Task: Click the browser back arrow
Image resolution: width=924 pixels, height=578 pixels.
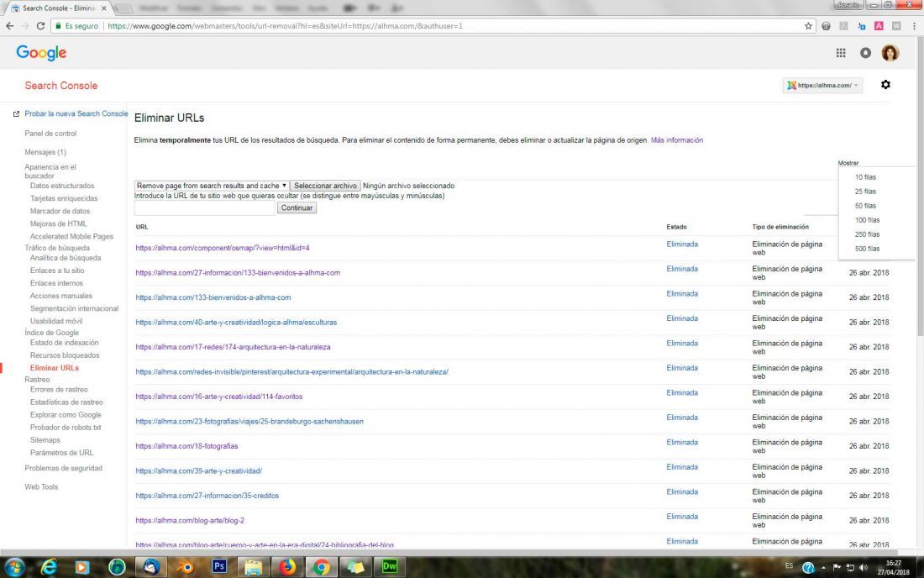Action: click(9, 26)
